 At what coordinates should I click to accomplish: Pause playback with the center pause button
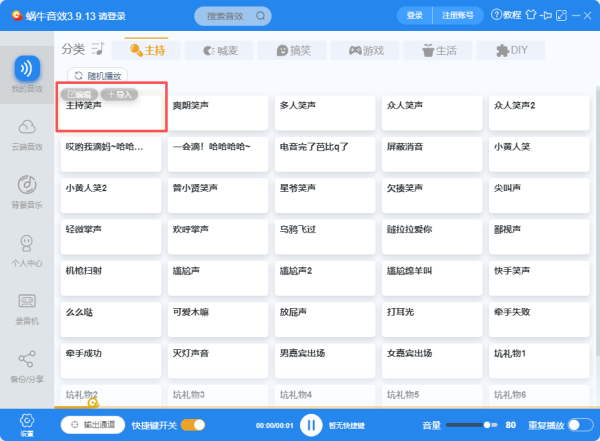coord(311,425)
